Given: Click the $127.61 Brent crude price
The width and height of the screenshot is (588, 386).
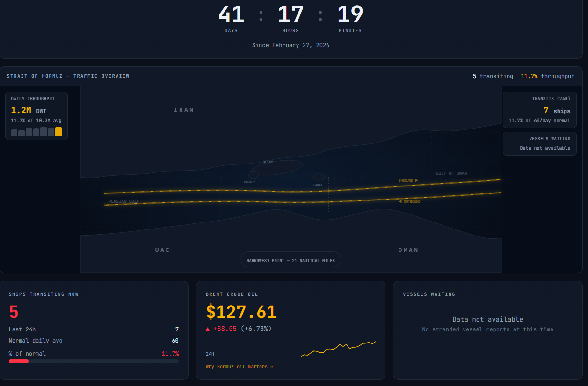Looking at the screenshot, I should tap(241, 312).
